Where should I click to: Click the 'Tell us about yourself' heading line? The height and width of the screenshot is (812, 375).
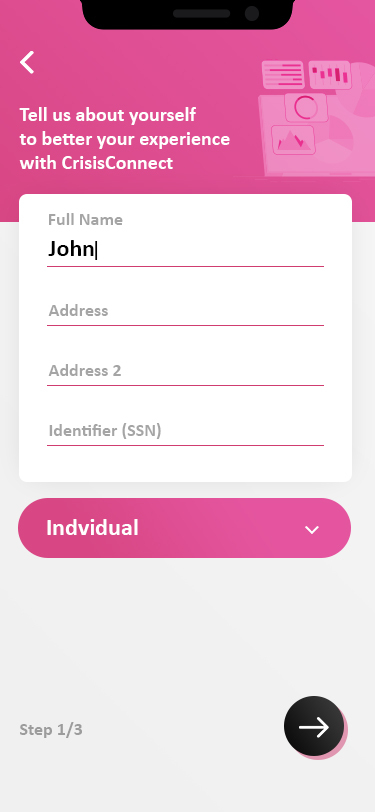(108, 114)
